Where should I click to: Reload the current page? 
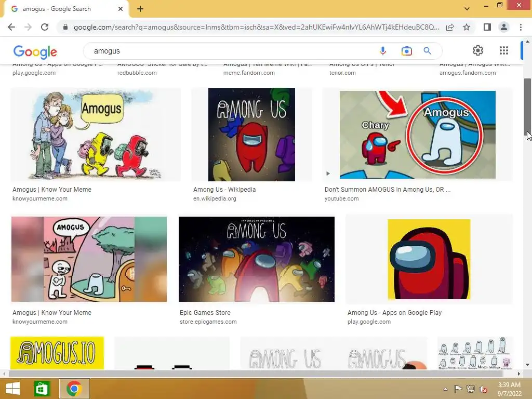tap(45, 27)
